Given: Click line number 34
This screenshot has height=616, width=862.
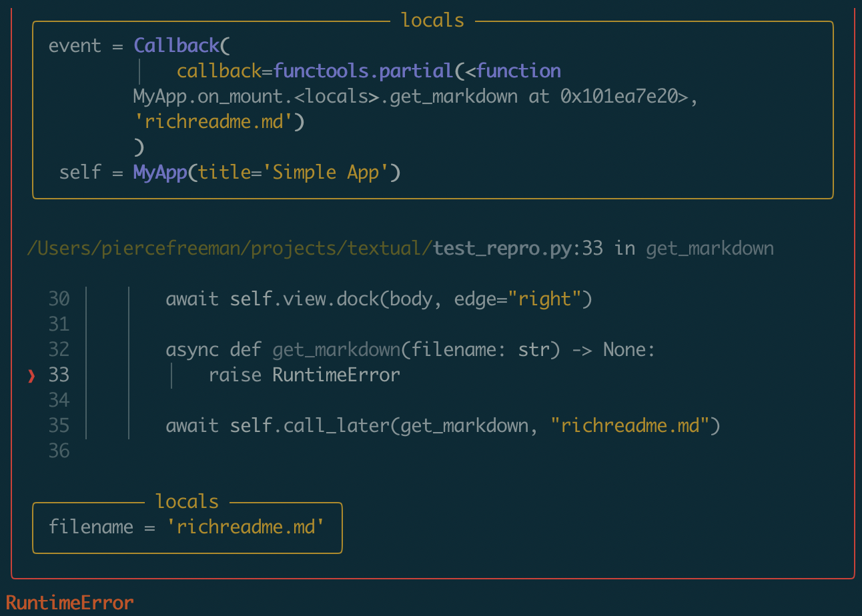Looking at the screenshot, I should tap(59, 401).
